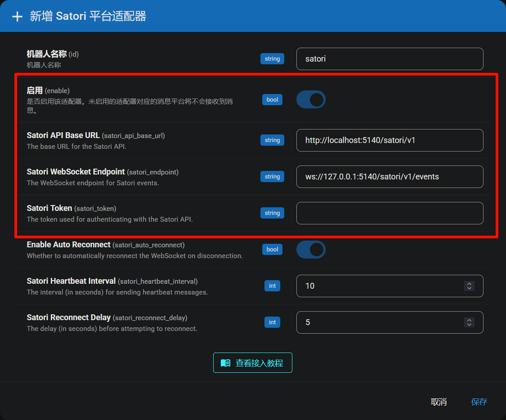Click the heartbeat messages interval description
Image resolution: width=506 pixels, height=420 pixels.
[x=117, y=292]
